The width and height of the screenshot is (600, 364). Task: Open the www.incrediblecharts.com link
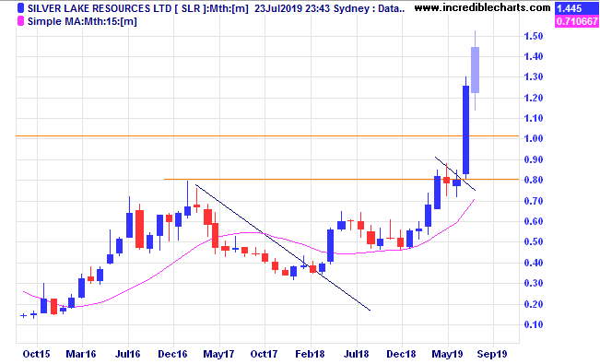482,7
